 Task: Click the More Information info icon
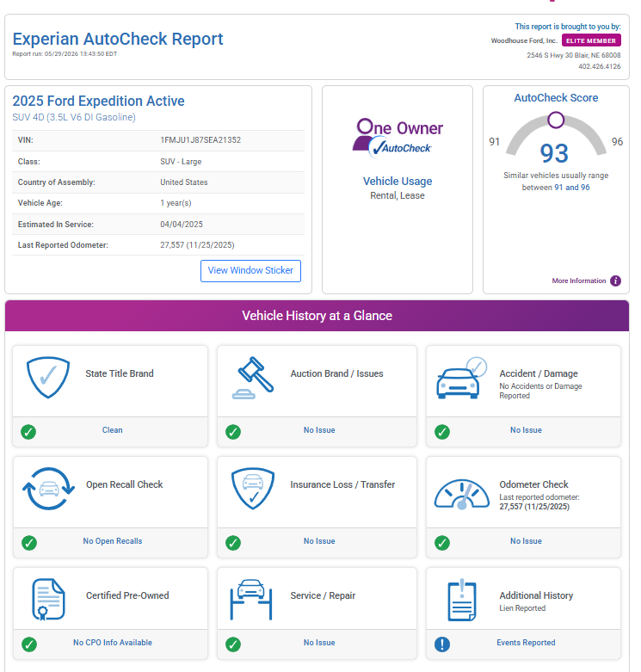615,281
